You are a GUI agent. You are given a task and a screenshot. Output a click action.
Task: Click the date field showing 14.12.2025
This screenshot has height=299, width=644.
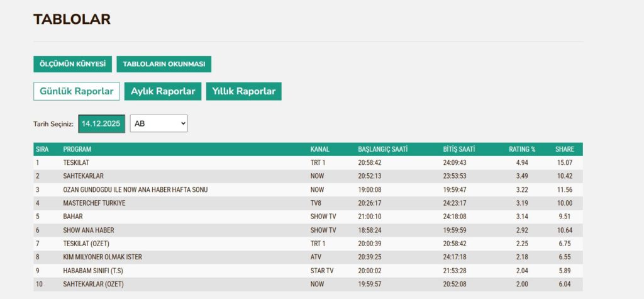[101, 123]
